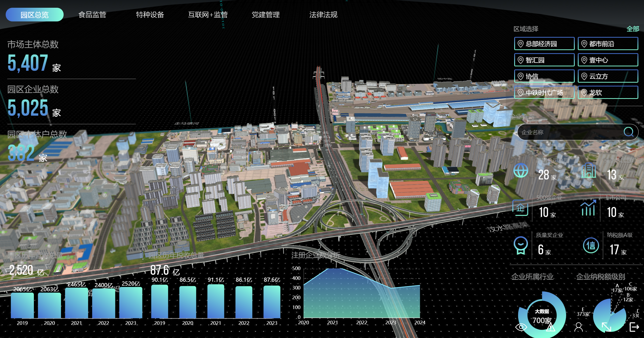This screenshot has height=338, width=644.
Task: Click the logout exit icon
Action: (x=634, y=327)
